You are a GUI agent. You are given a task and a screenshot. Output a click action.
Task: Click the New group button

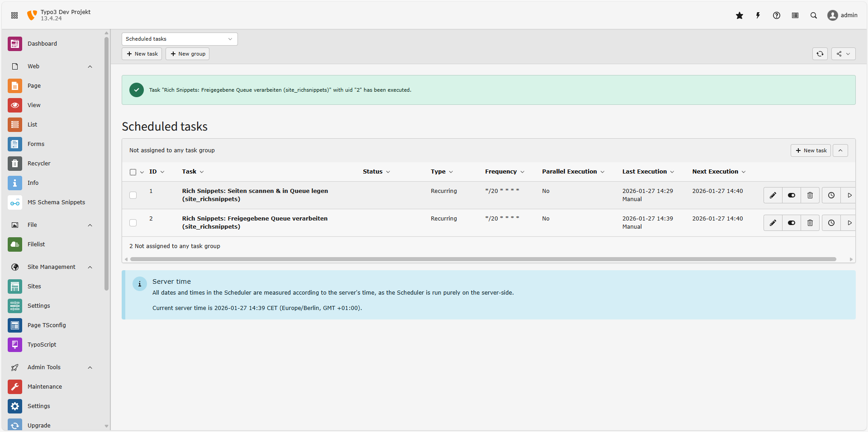pyautogui.click(x=187, y=53)
